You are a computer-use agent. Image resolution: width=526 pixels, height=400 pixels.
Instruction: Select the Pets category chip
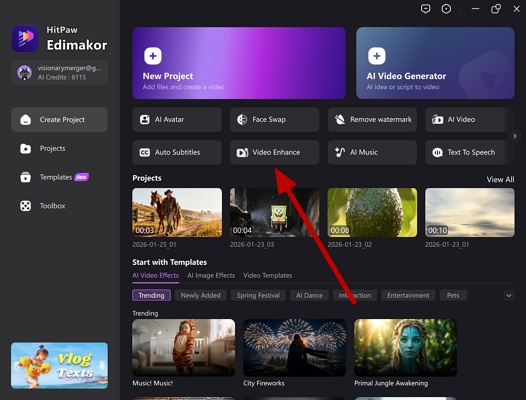coord(453,295)
